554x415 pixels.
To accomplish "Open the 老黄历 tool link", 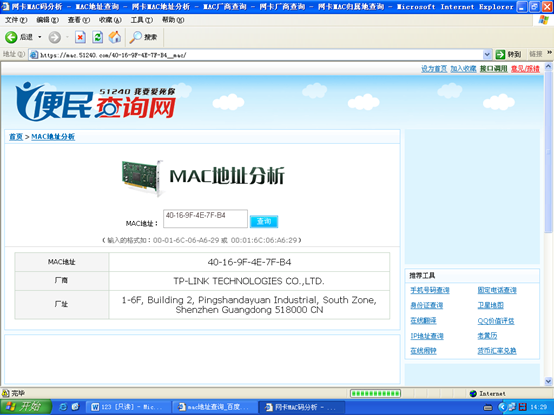I will pos(487,336).
